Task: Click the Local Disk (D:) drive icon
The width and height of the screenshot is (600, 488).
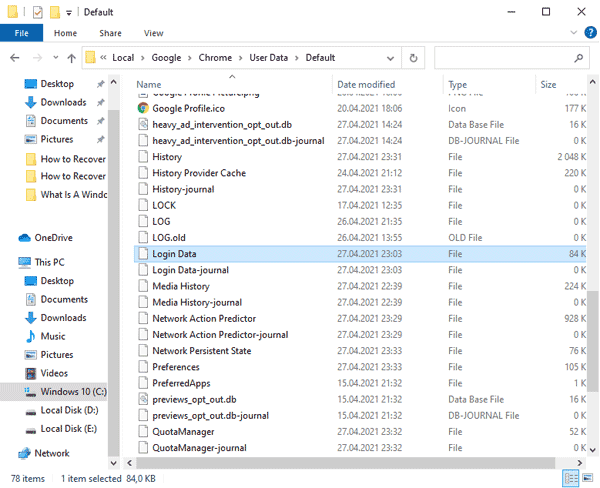Action: click(30, 412)
